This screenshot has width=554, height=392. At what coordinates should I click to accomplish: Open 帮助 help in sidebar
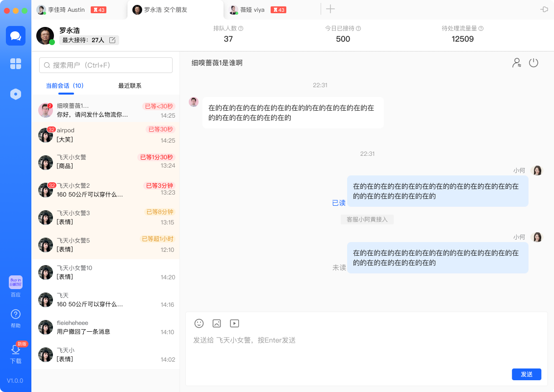click(x=16, y=318)
